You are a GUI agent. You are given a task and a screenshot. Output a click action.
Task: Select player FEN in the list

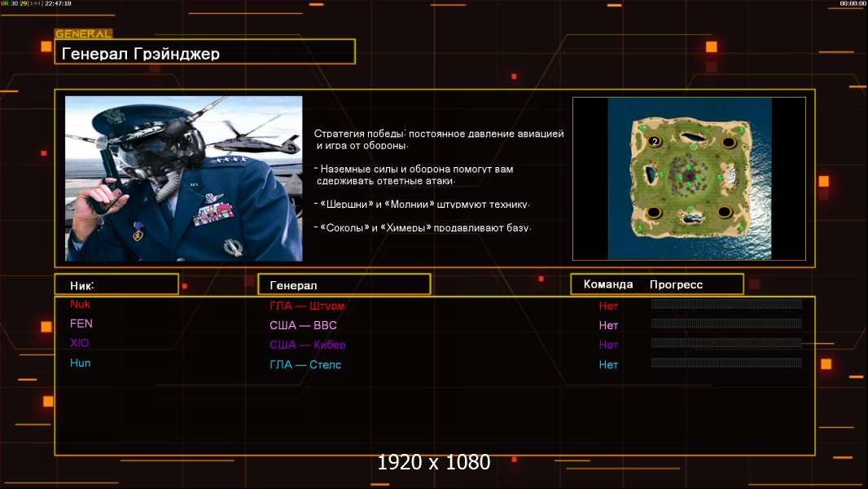coord(81,324)
